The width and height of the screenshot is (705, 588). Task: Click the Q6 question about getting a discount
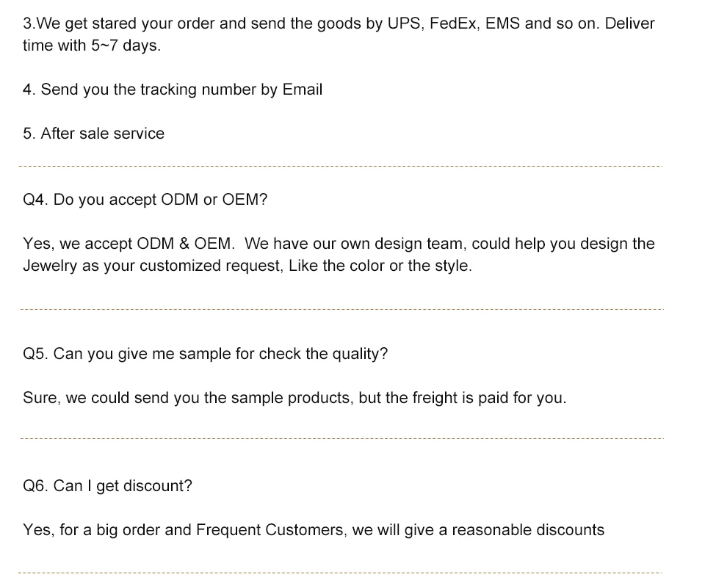pyautogui.click(x=107, y=486)
